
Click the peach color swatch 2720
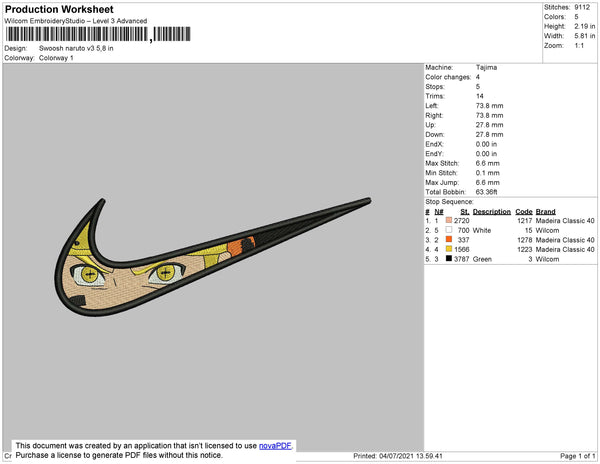pyautogui.click(x=449, y=220)
